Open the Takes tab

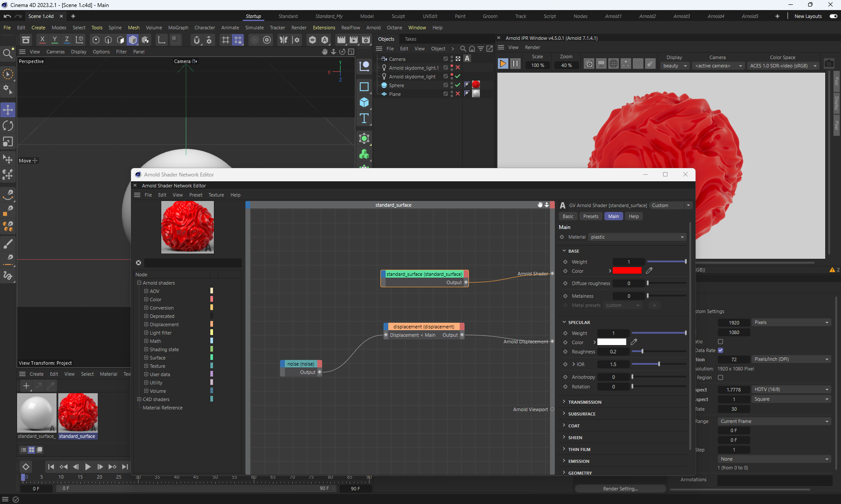(410, 39)
